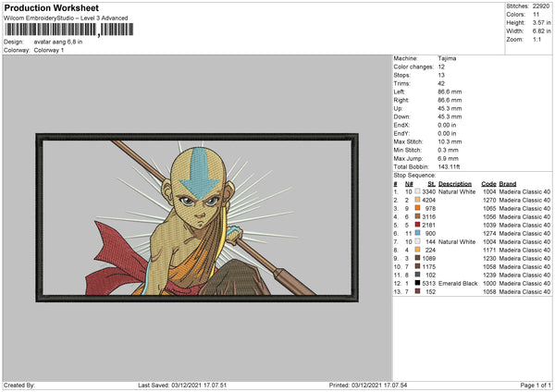
Task: Click thread code 1270 in row 2
Action: 489,201
